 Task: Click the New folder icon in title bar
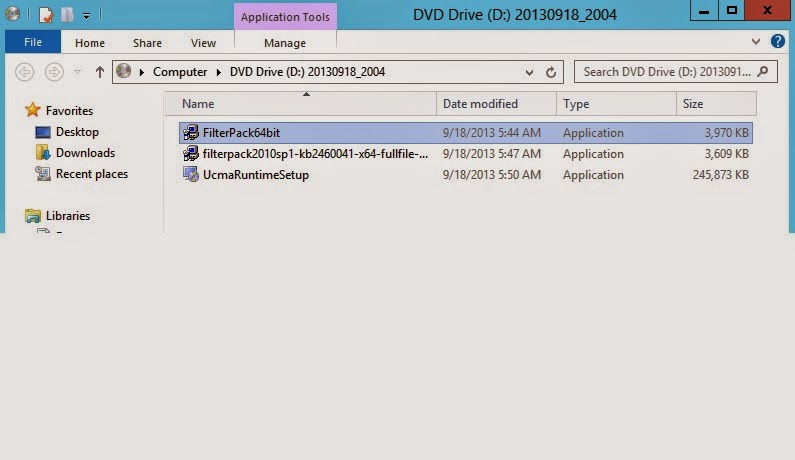[x=67, y=14]
